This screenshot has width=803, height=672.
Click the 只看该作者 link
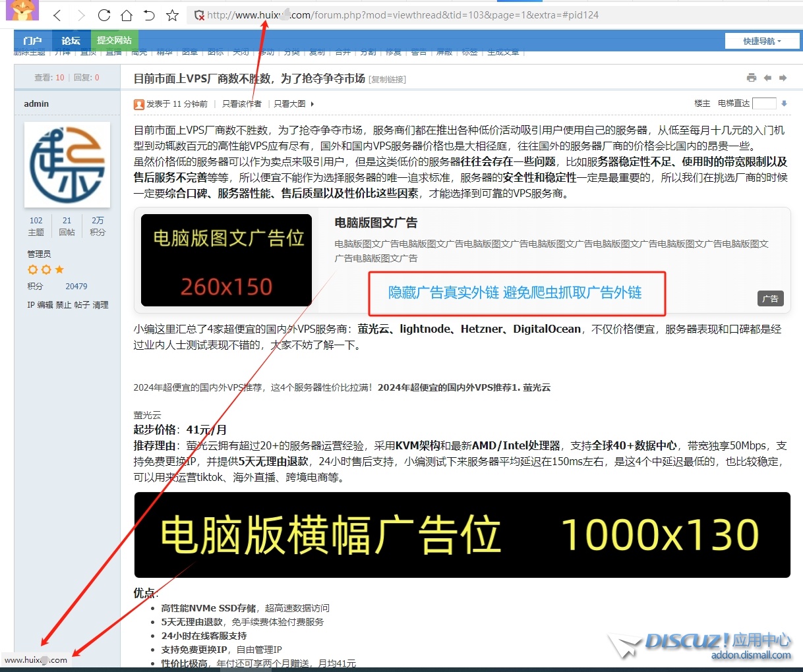click(241, 104)
